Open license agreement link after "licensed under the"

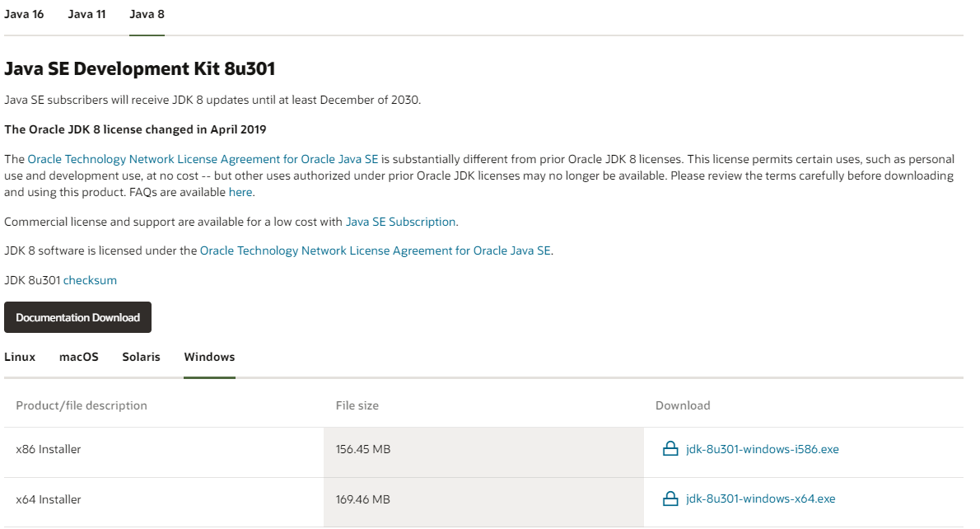(x=375, y=250)
